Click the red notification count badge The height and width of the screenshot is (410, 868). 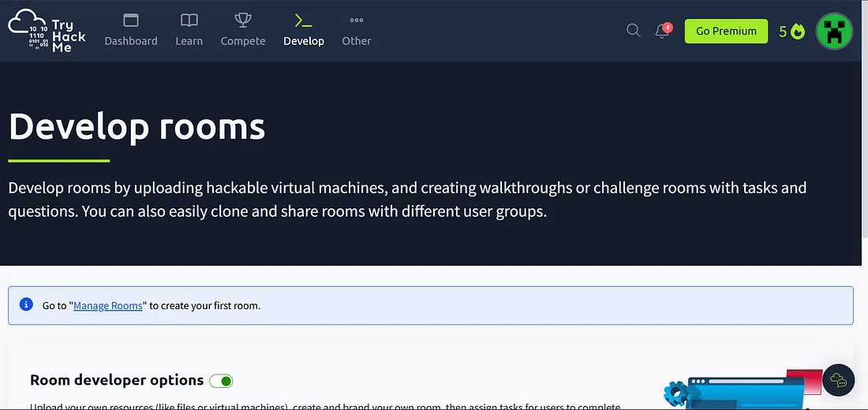(x=668, y=27)
